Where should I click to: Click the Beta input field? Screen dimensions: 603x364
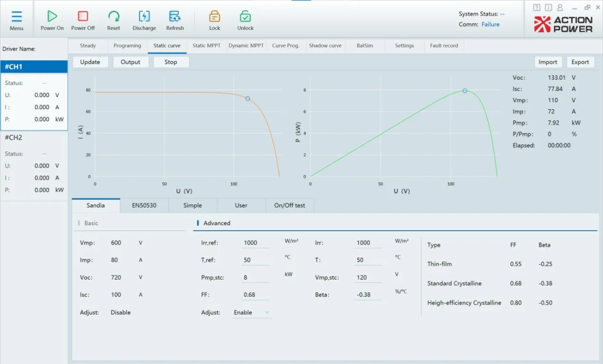point(368,294)
